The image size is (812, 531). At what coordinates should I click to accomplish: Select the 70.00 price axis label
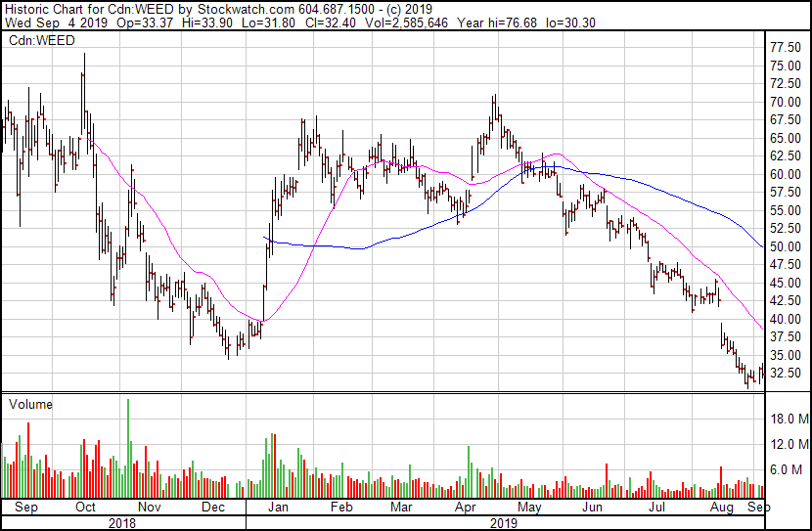(786, 102)
